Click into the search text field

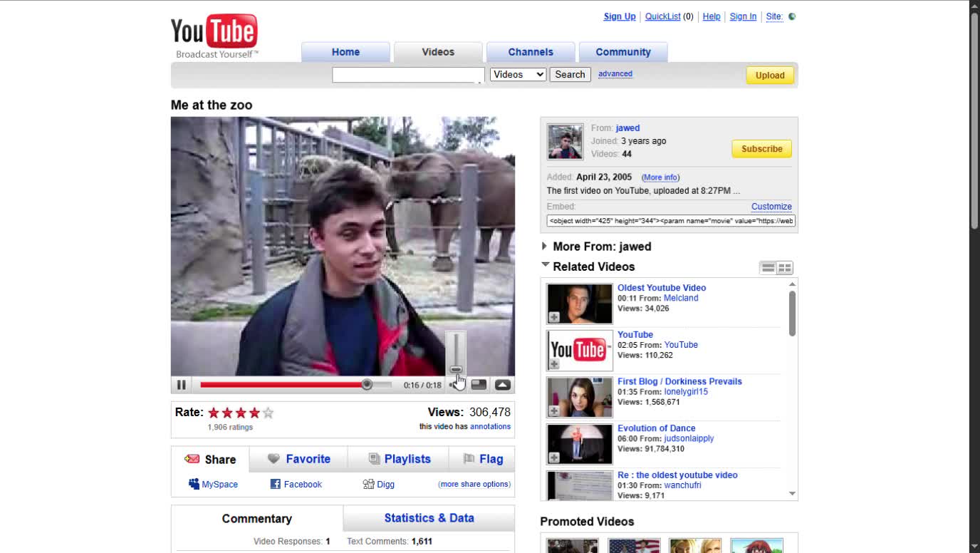pyautogui.click(x=408, y=75)
